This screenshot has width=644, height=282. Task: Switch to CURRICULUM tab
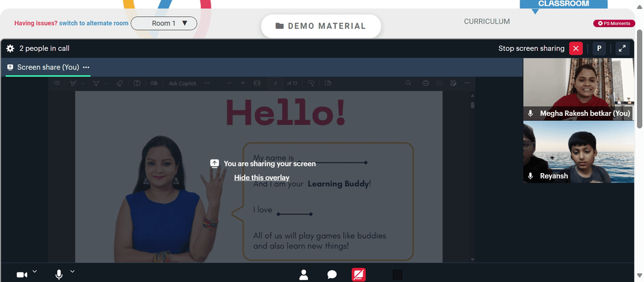pos(487,21)
